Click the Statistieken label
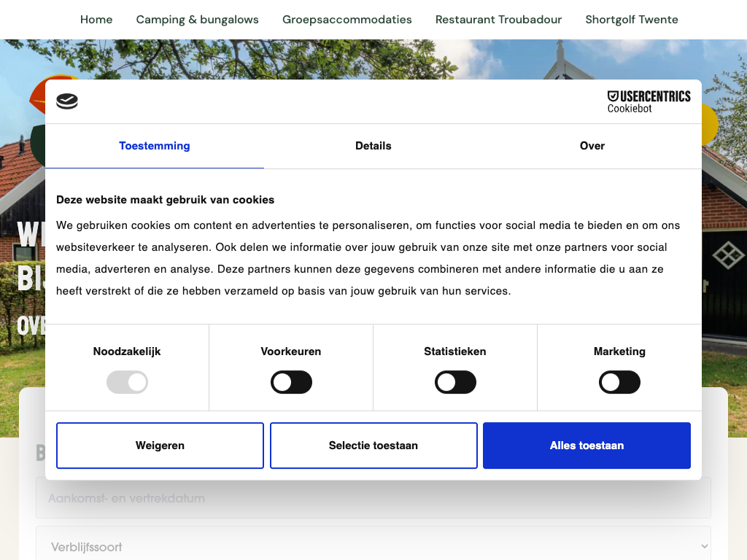Image resolution: width=747 pixels, height=560 pixels. pyautogui.click(x=455, y=351)
